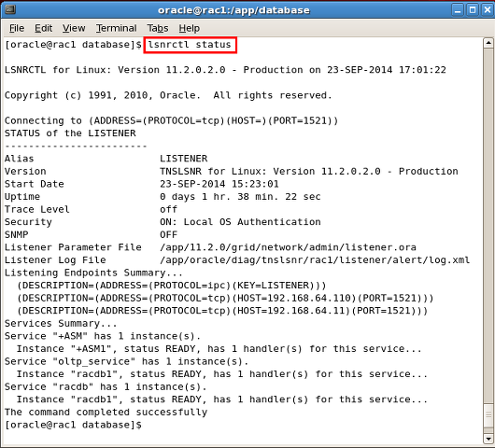Click the 'Start Date' label

point(35,184)
